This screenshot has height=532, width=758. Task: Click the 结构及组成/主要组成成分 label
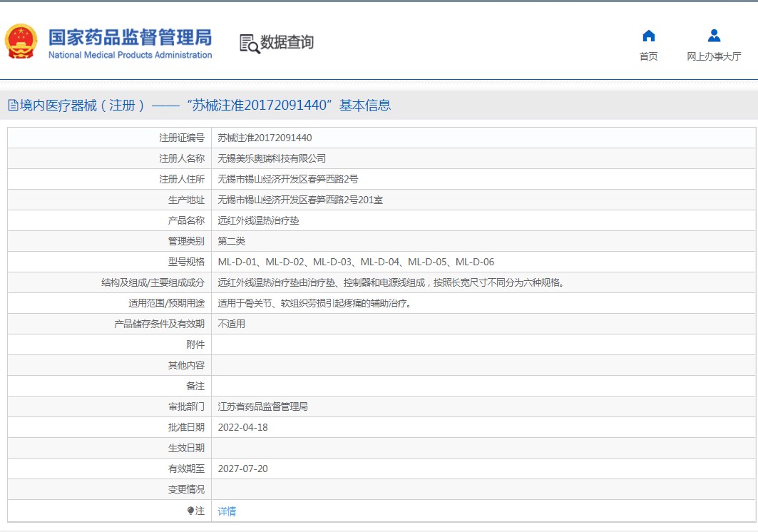point(153,282)
